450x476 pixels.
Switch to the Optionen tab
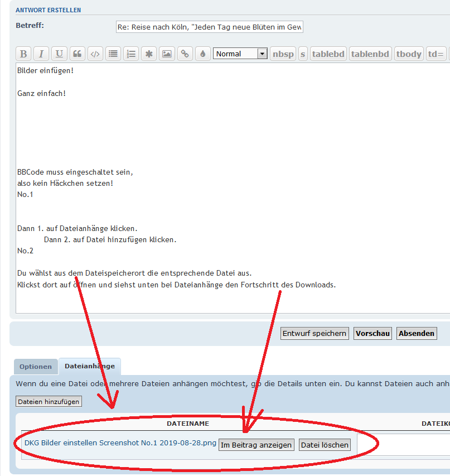[36, 367]
